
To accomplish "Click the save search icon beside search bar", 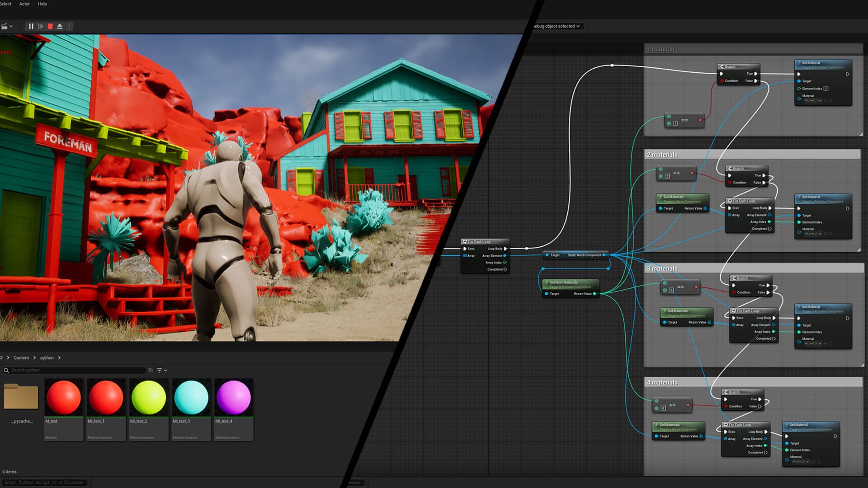I will point(151,370).
